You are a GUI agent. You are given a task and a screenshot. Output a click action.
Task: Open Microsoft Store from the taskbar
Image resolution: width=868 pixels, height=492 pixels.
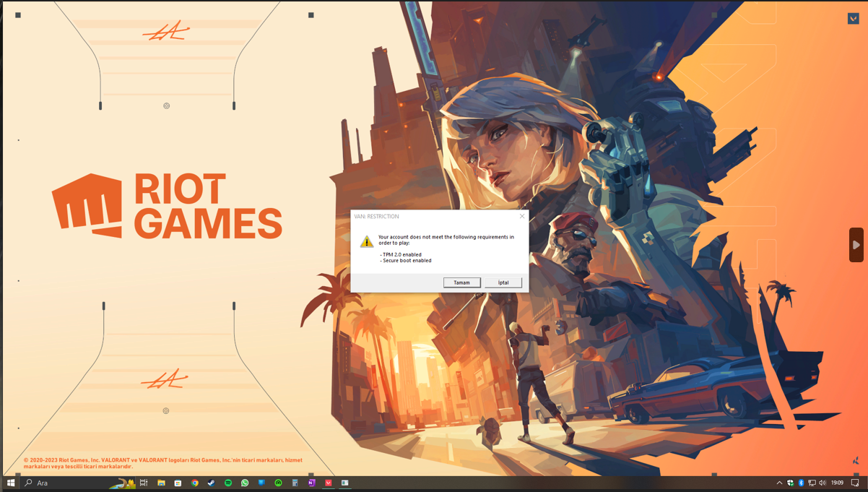[x=178, y=483]
